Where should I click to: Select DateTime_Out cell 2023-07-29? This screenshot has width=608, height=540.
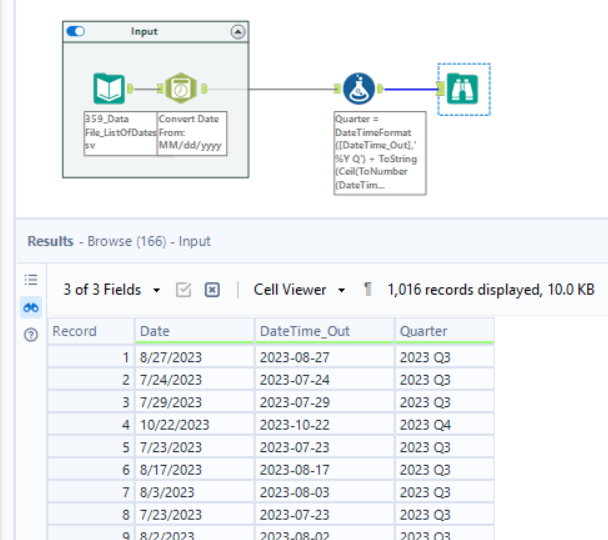pos(325,402)
